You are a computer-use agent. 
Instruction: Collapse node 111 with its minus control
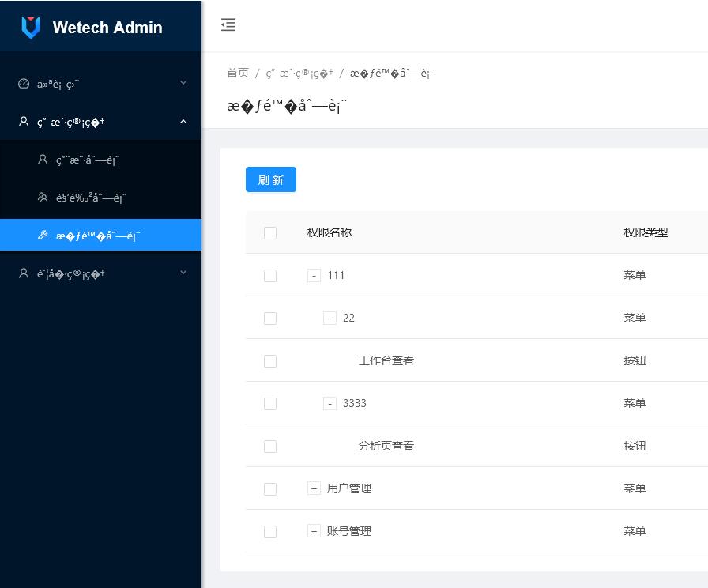pyautogui.click(x=314, y=275)
